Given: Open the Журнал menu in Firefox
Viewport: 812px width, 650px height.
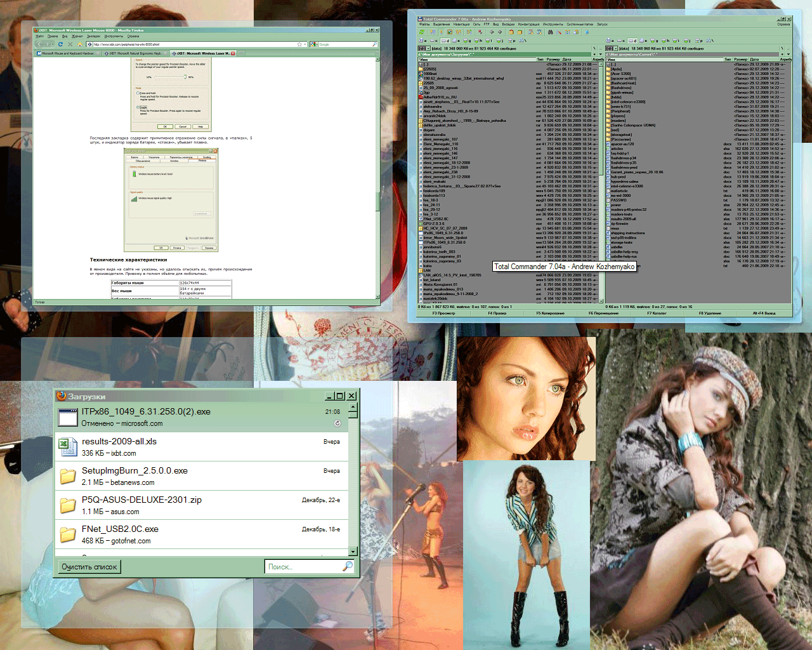Looking at the screenshot, I should pyautogui.click(x=77, y=36).
